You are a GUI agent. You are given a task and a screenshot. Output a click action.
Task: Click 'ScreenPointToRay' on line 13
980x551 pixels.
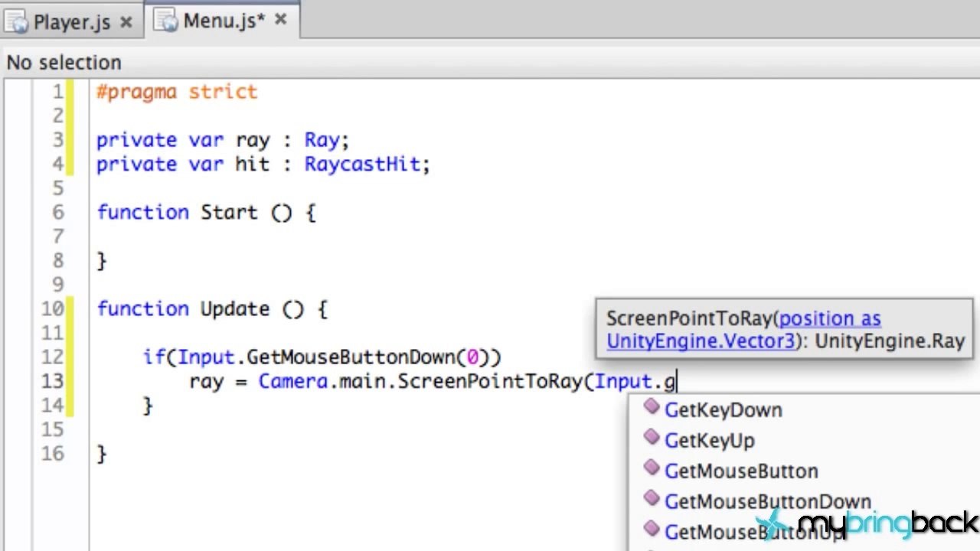pyautogui.click(x=490, y=381)
